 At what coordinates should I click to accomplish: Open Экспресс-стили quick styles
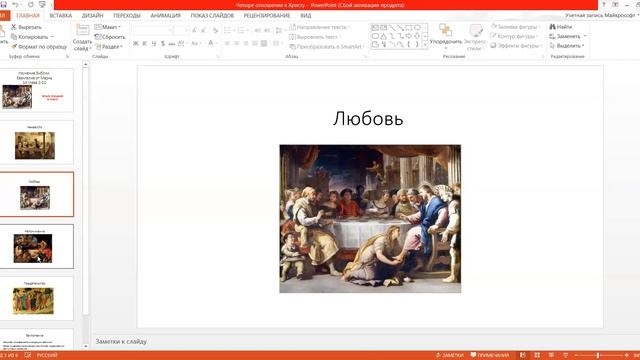tap(476, 37)
